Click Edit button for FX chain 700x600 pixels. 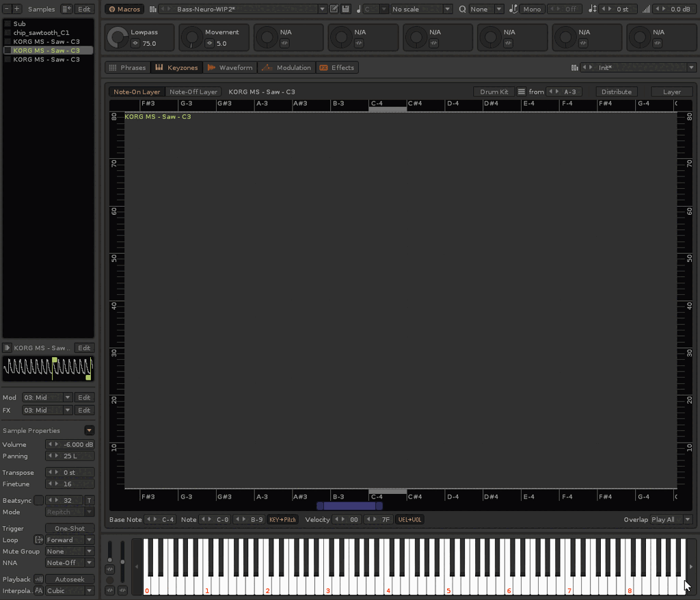point(84,410)
